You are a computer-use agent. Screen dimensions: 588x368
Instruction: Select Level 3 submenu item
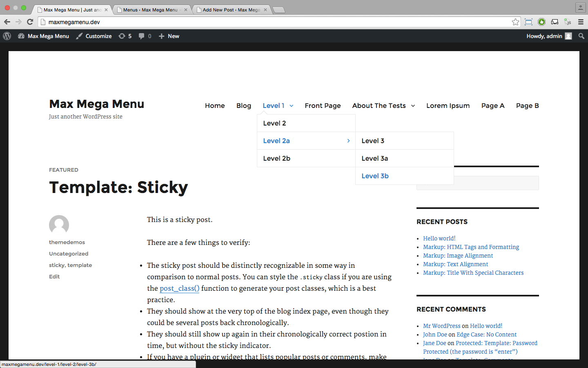pyautogui.click(x=405, y=141)
